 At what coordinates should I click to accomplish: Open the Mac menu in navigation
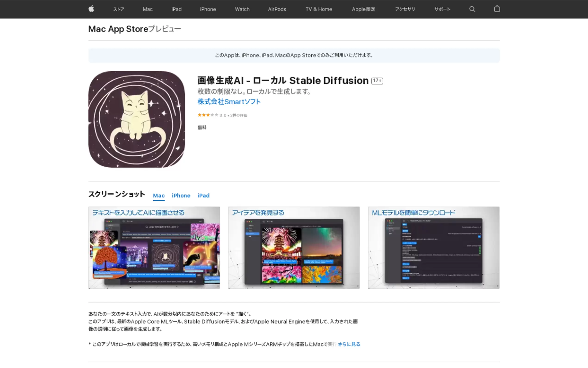coord(147,9)
